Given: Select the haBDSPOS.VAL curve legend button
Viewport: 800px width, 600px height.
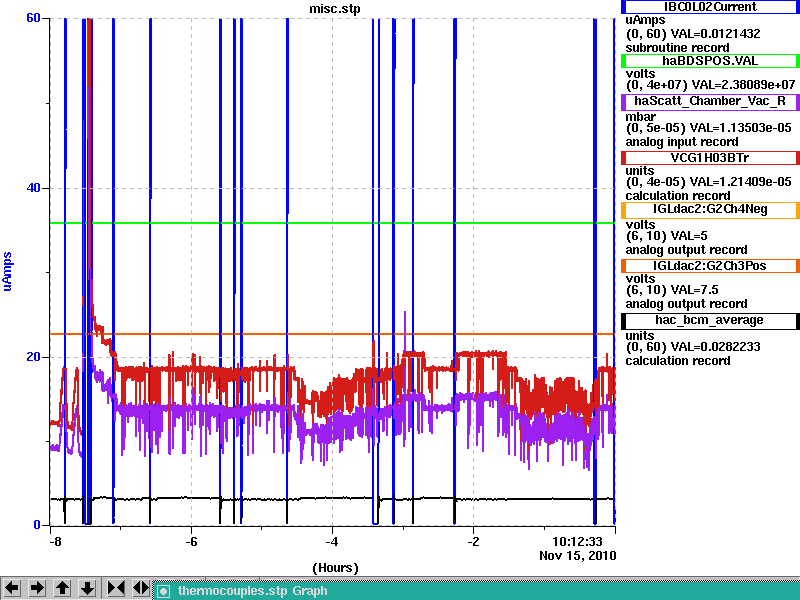Looking at the screenshot, I should (x=710, y=61).
